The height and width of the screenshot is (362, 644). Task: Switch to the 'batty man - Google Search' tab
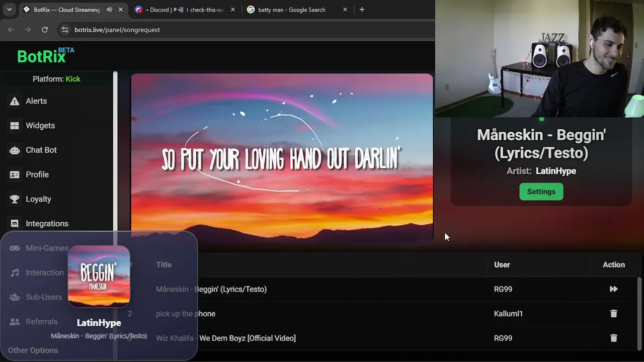297,10
